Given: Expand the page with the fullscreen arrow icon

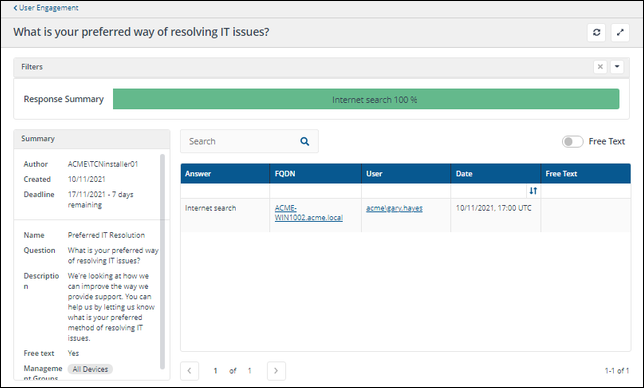Looking at the screenshot, I should point(620,32).
